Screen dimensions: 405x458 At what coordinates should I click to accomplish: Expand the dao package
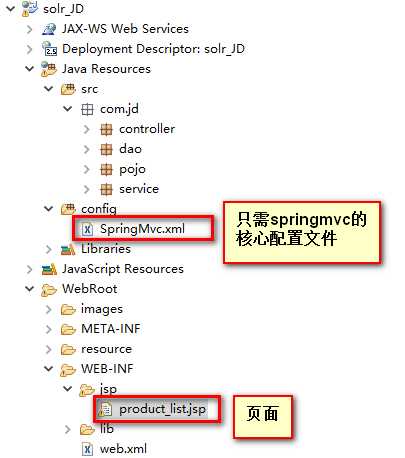tap(87, 149)
